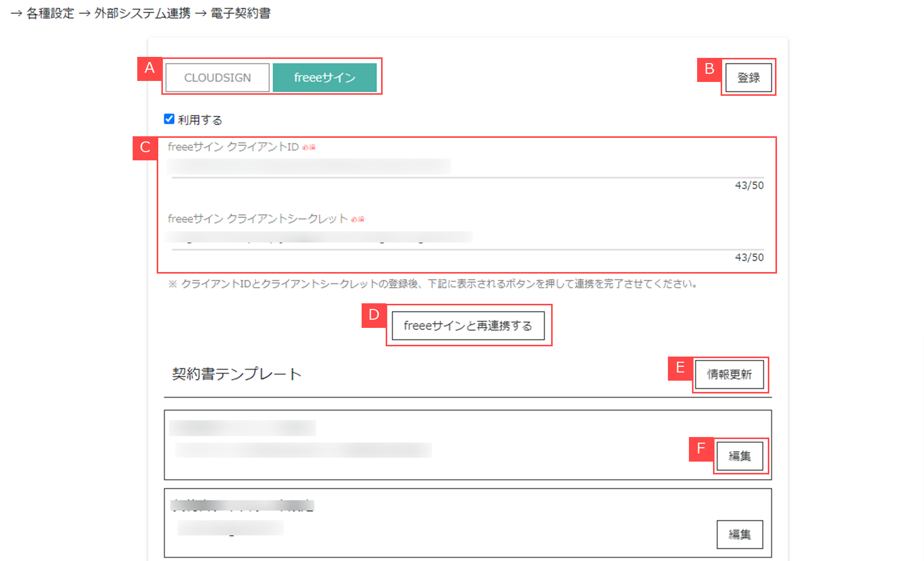Click 電子契約書 in the breadcrumb
924x561 pixels.
[x=241, y=13]
